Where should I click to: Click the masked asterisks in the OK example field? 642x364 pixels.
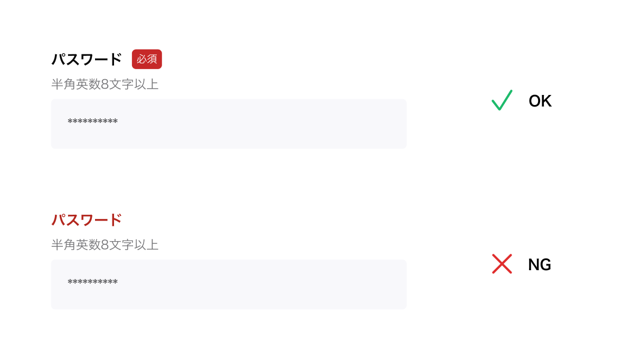pos(92,122)
